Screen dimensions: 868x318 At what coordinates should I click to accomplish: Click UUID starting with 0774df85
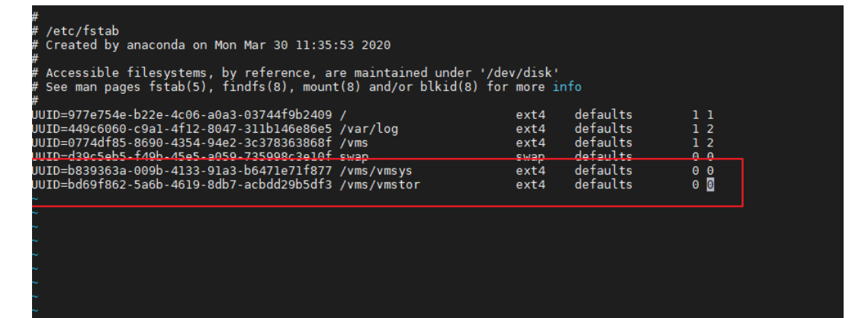pyautogui.click(x=182, y=143)
